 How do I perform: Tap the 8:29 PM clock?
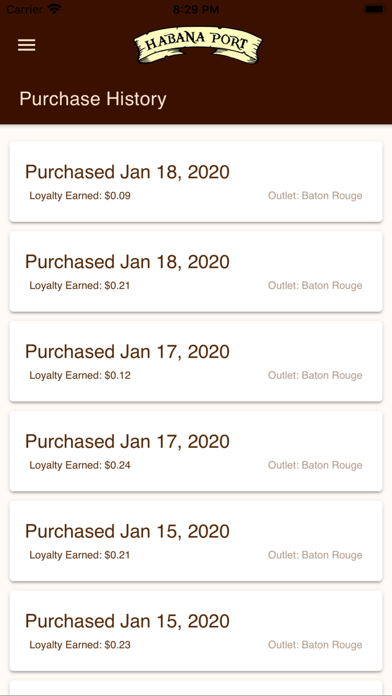point(196,9)
